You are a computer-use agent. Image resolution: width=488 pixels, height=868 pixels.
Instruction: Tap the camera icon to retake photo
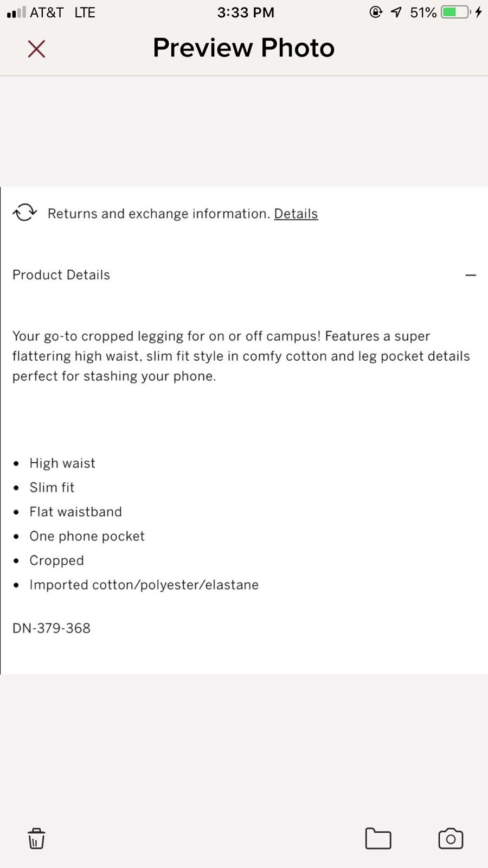point(451,839)
